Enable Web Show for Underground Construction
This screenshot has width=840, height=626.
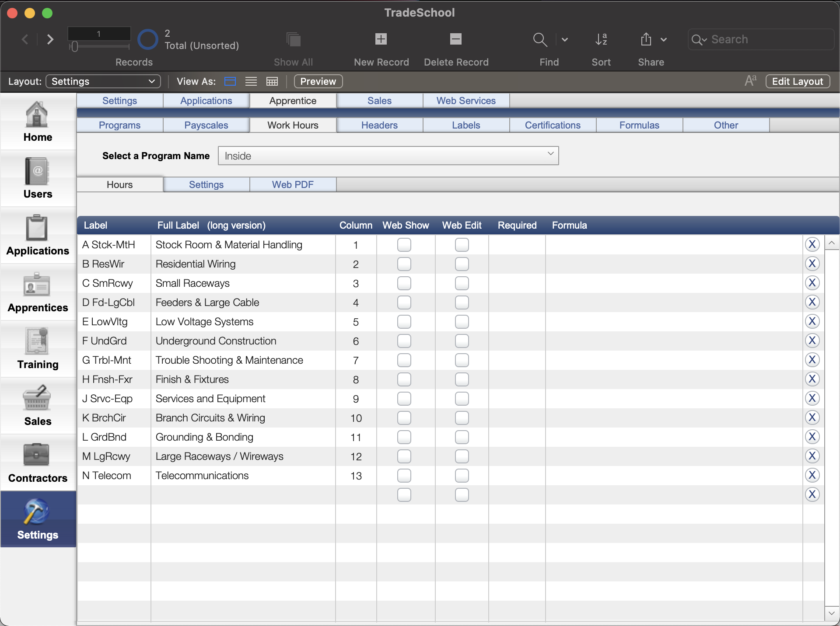click(404, 341)
